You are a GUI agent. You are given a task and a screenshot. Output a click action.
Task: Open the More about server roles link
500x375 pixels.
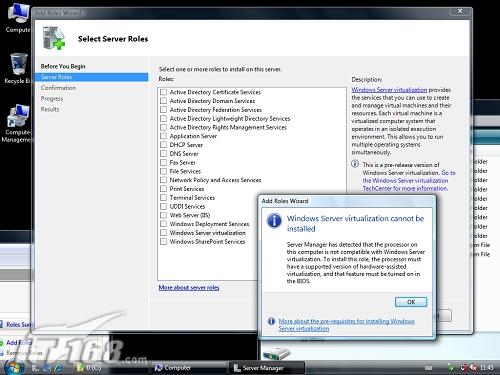pos(189,287)
